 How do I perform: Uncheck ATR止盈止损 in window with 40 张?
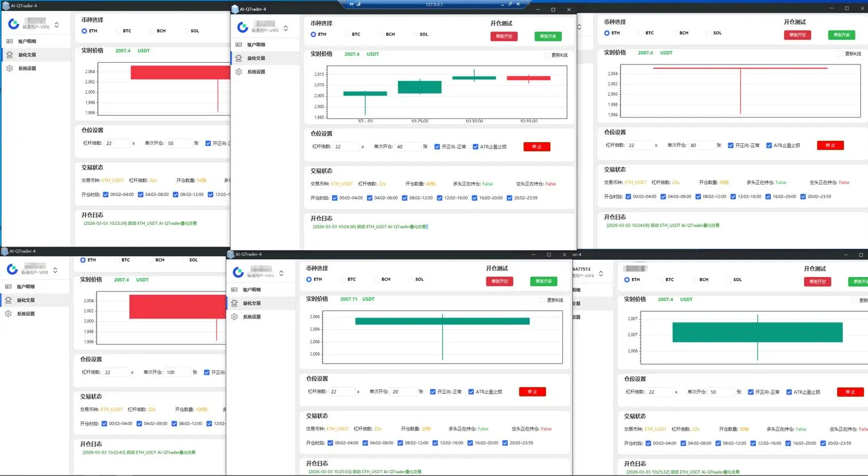click(x=476, y=147)
